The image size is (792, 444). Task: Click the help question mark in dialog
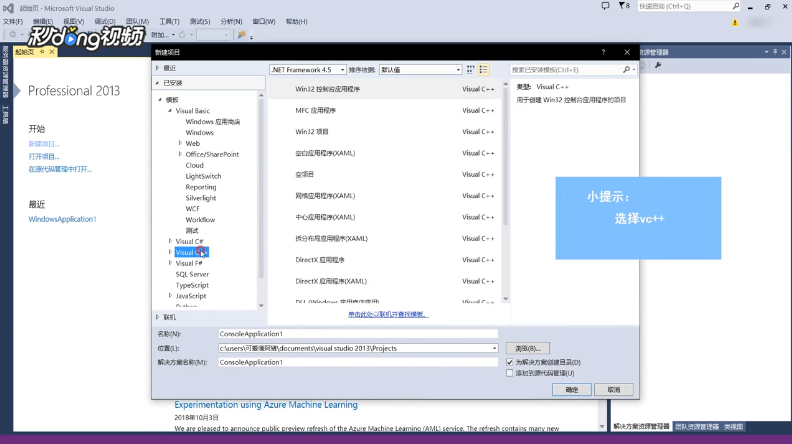pos(603,52)
